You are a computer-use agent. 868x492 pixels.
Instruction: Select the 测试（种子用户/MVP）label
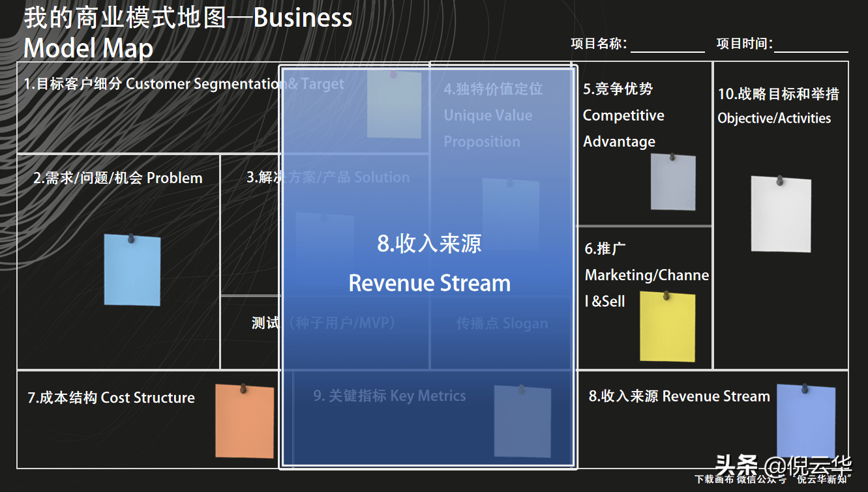tap(323, 323)
